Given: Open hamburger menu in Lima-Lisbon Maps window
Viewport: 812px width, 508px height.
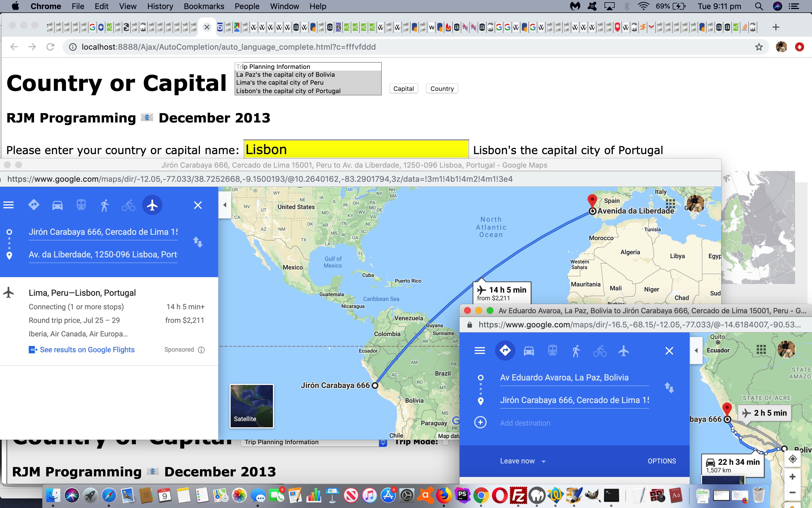Looking at the screenshot, I should click(x=8, y=205).
